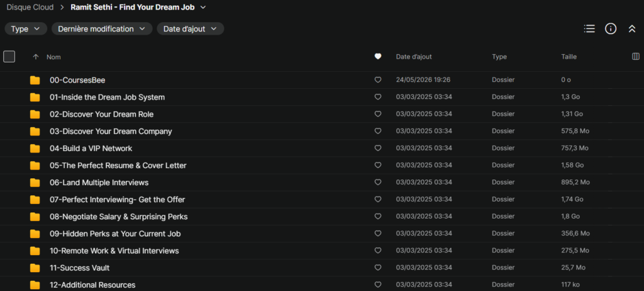Viewport: 644px width, 291px height.
Task: Sort by the Nom column header
Action: [x=53, y=57]
